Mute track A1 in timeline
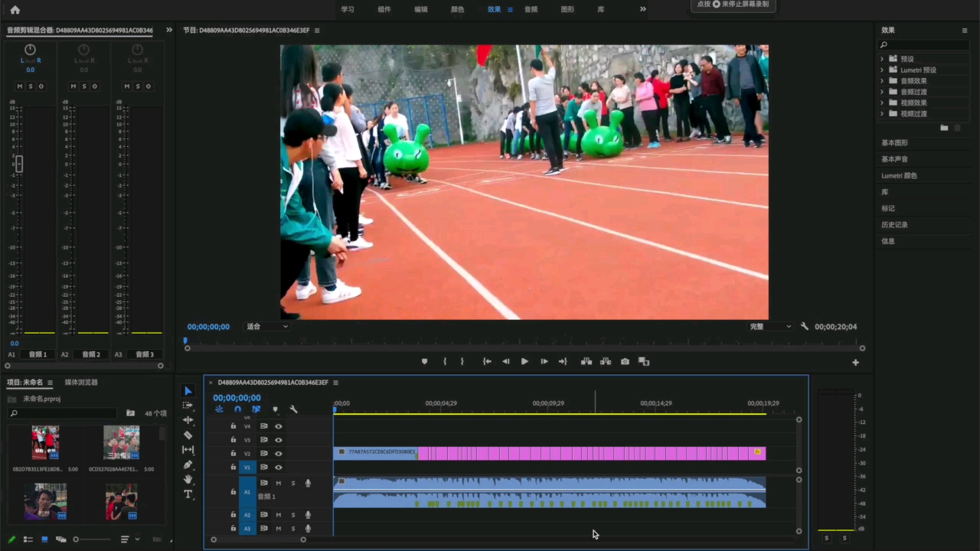 point(279,483)
